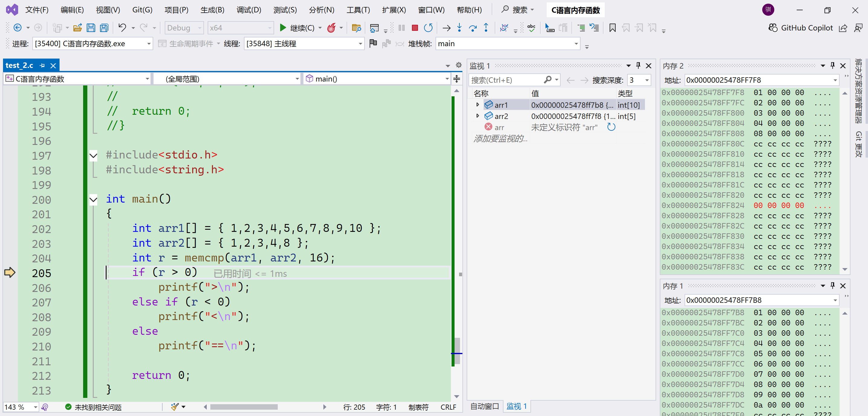Viewport: 868px width, 416px height.
Task: Open the 调试(D) menu
Action: tap(249, 10)
